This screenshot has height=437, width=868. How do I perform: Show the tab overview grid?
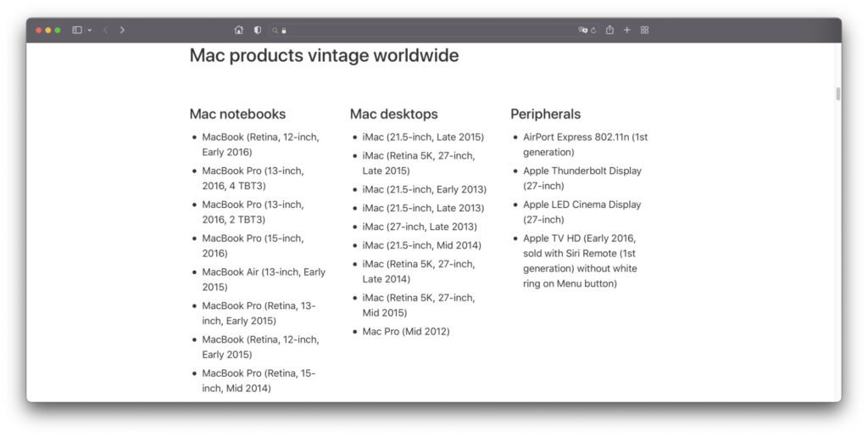click(644, 30)
